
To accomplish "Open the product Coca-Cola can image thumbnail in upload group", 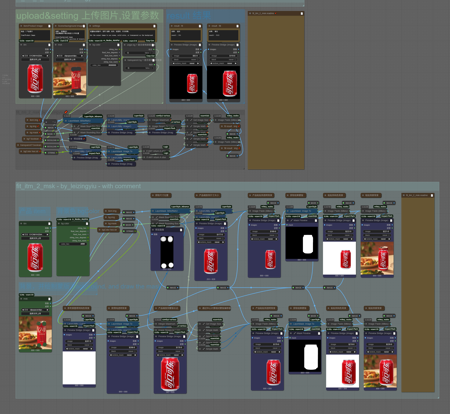I will [x=35, y=79].
